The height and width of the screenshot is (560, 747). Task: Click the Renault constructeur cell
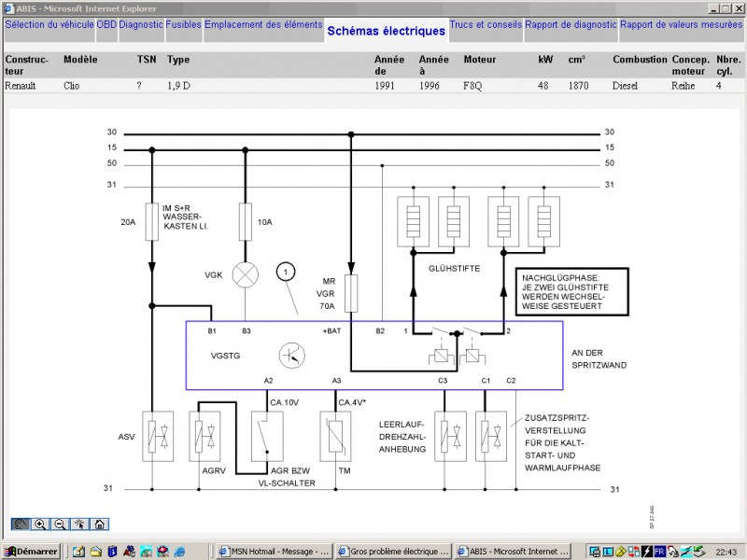[x=21, y=86]
